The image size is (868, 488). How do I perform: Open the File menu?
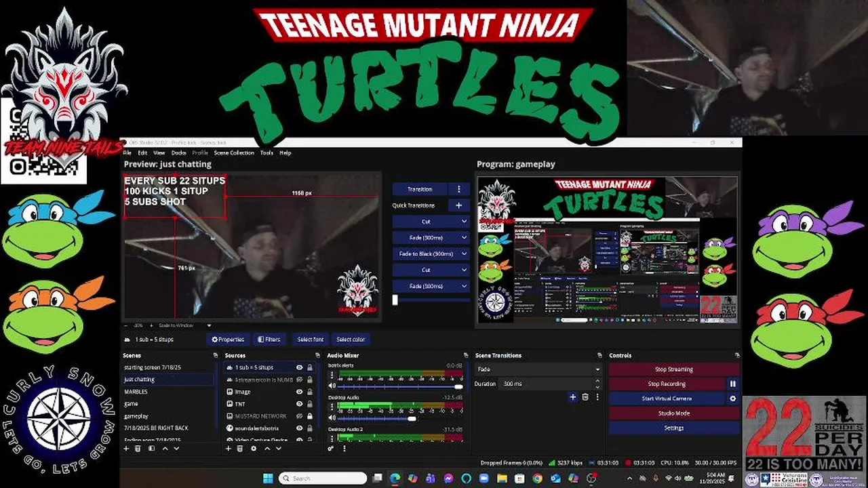coord(127,152)
